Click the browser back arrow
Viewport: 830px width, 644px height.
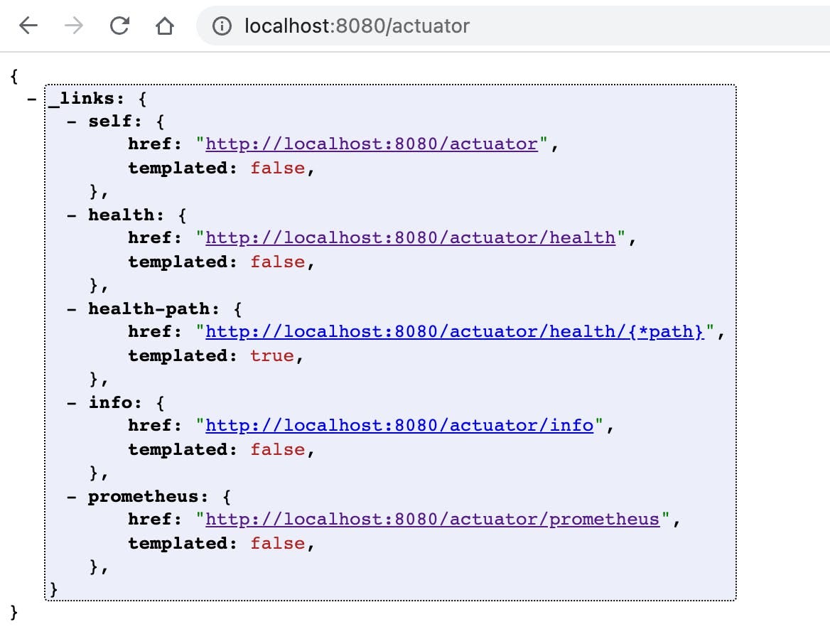coord(27,26)
